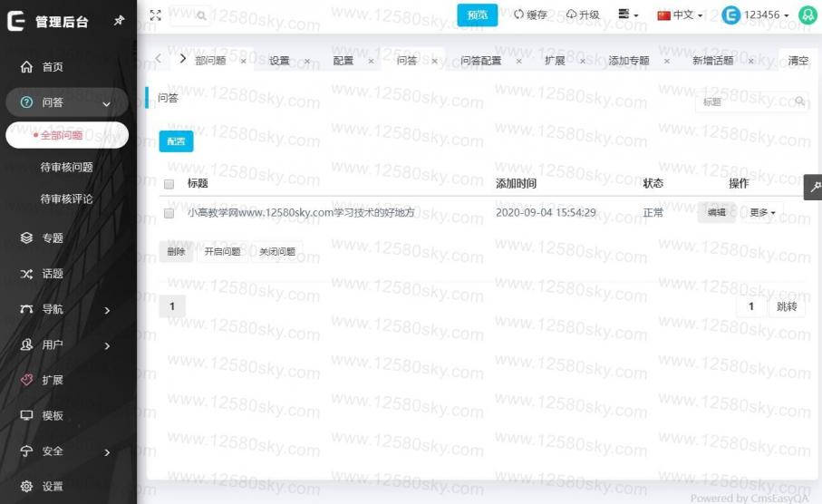This screenshot has width=822, height=504.
Task: Click the search magnifier in the top bar
Action: pyautogui.click(x=201, y=15)
